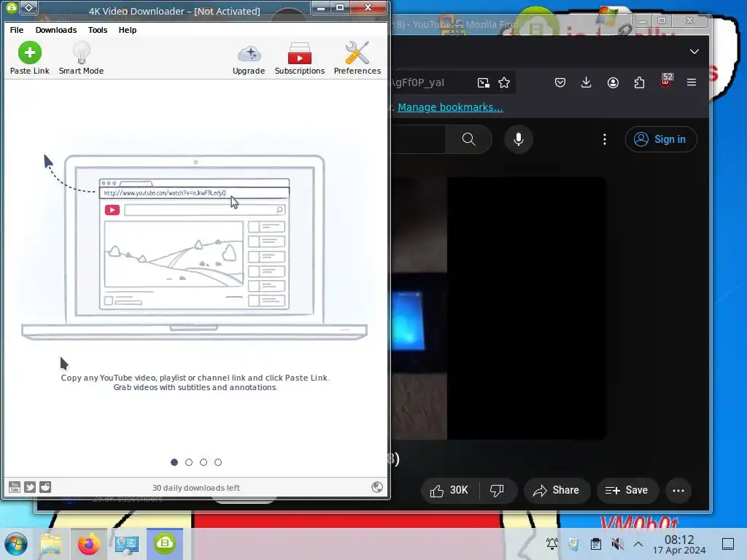
Task: Click YouTube Sign in button
Action: click(661, 139)
